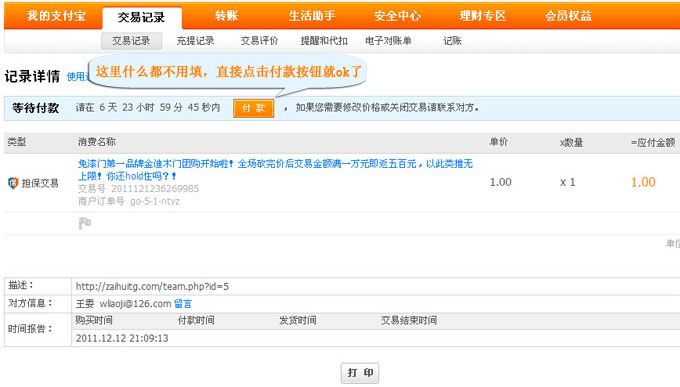Open the 交易评价 sub-menu
This screenshot has height=387, width=680.
pos(259,41)
